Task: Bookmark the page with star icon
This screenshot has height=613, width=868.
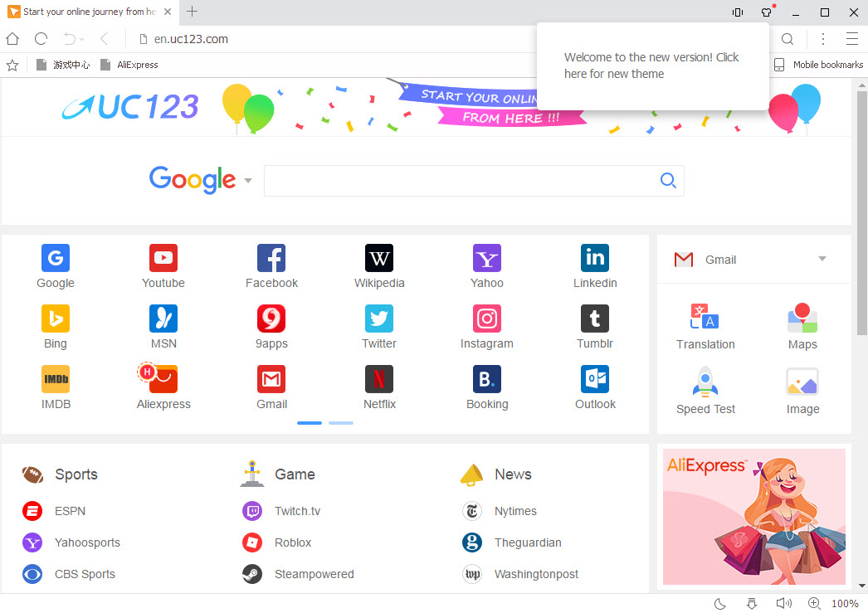Action: pos(12,65)
